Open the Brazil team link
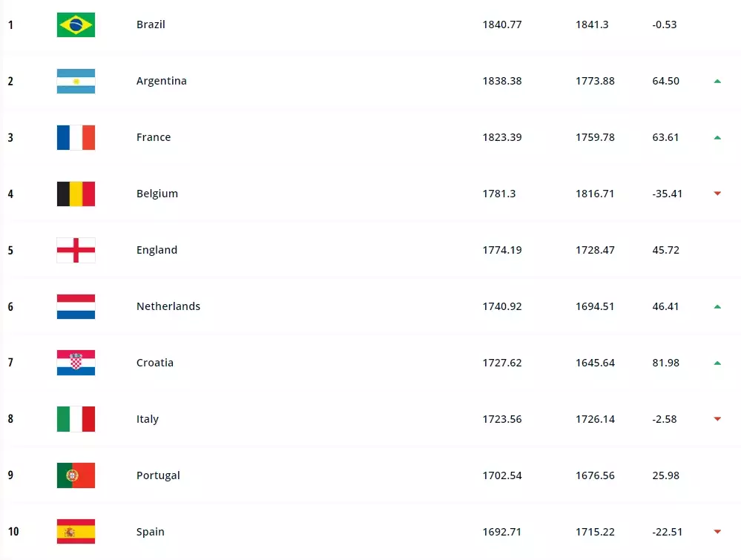This screenshot has height=560, width=741. coord(151,24)
